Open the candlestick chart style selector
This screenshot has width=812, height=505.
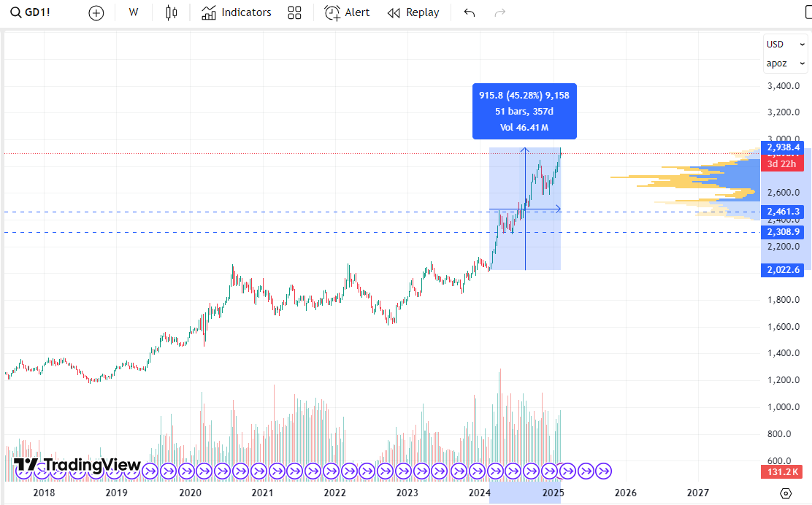(171, 12)
